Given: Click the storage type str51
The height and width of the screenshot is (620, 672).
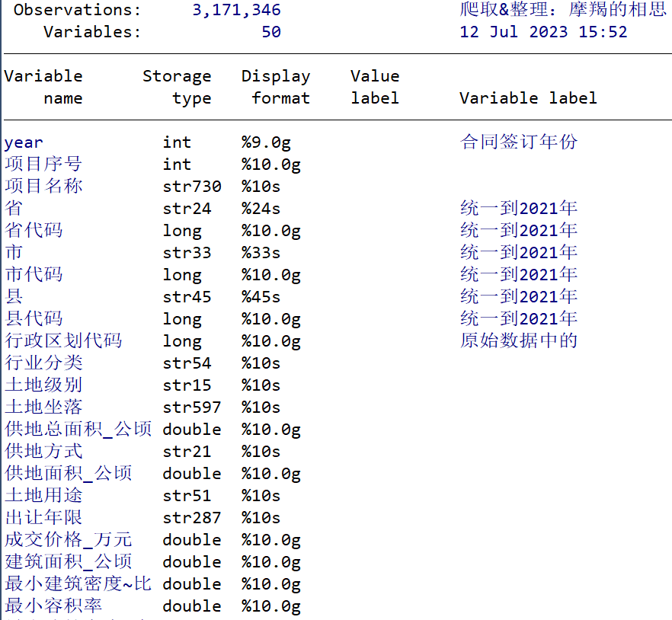Looking at the screenshot, I should (187, 496).
